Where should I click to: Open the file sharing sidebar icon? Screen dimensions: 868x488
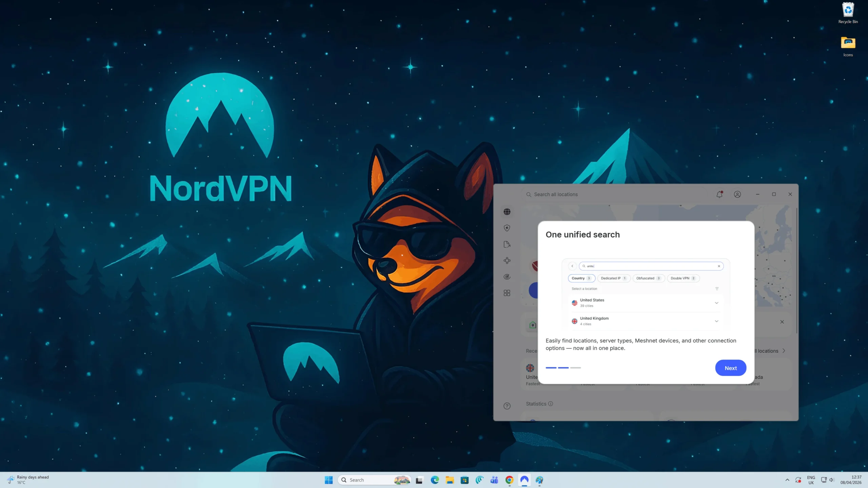pyautogui.click(x=507, y=244)
